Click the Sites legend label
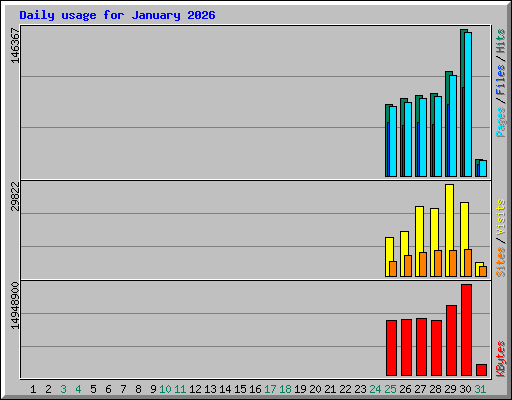The width and height of the screenshot is (512, 400). pyautogui.click(x=500, y=262)
